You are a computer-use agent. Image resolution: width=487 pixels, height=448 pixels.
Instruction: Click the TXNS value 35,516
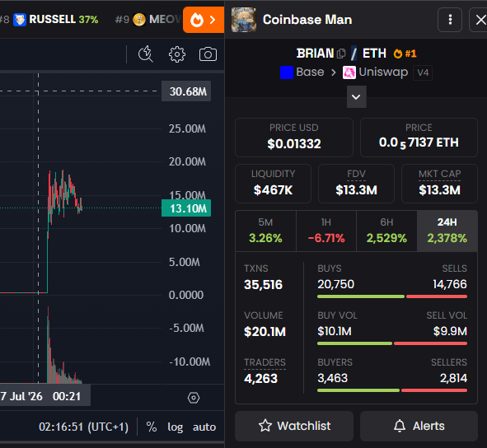pos(264,284)
